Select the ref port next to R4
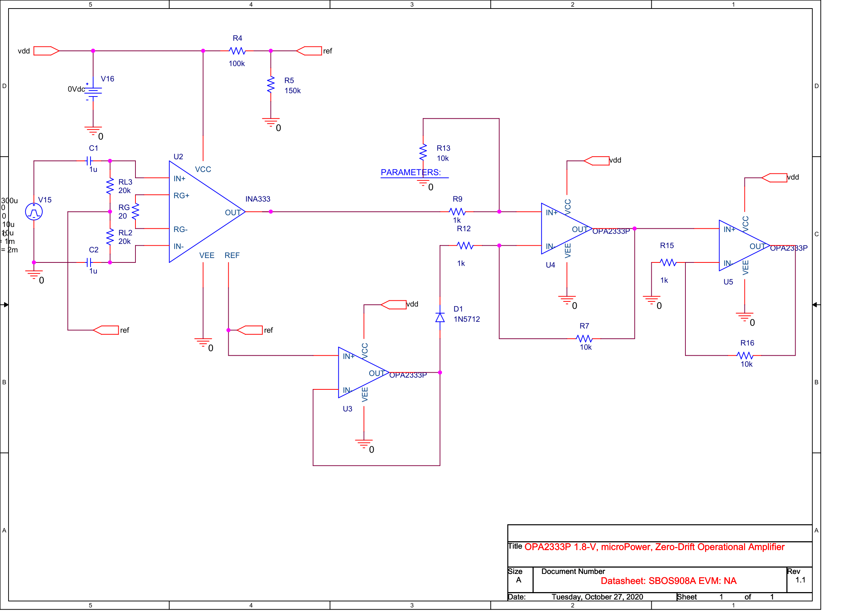Viewport: 868px width, 614px height. 309,50
